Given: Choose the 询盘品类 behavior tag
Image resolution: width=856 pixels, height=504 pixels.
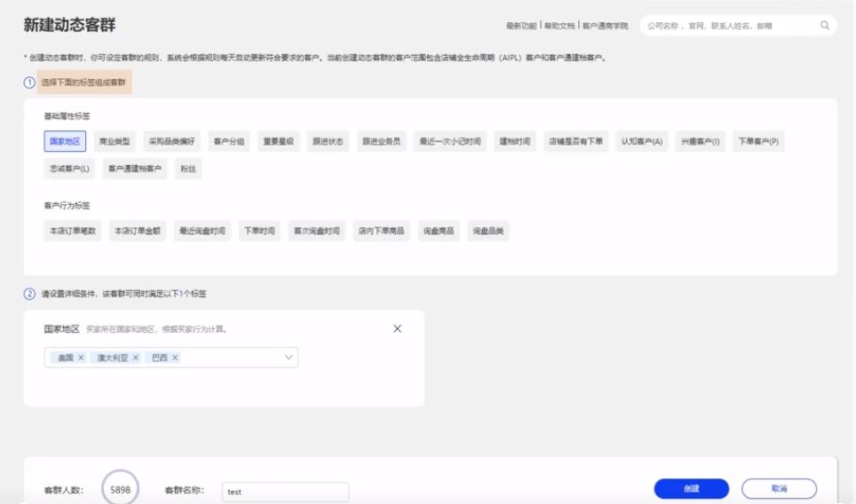Looking at the screenshot, I should pos(488,231).
